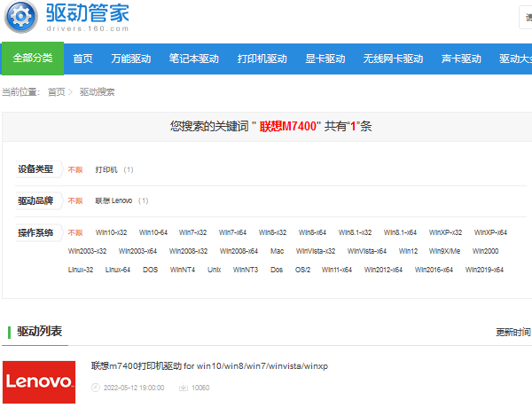Filter device type by 打印机
532x408 pixels.
click(106, 169)
